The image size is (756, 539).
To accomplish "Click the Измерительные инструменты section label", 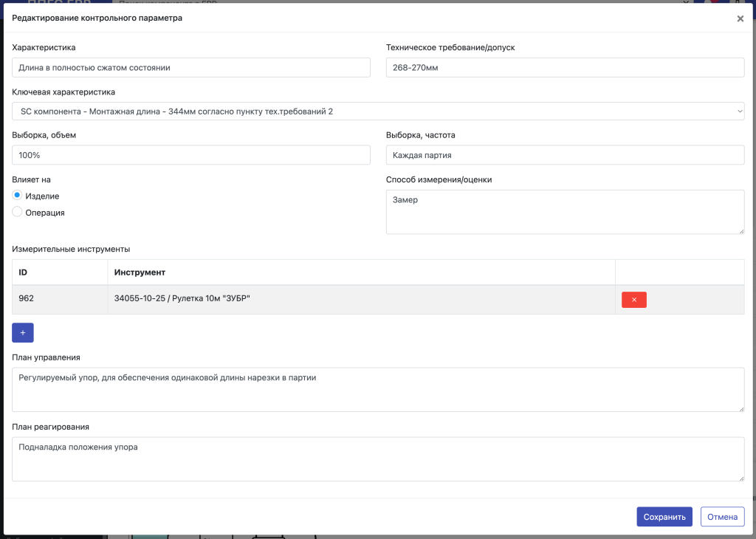I will (71, 250).
